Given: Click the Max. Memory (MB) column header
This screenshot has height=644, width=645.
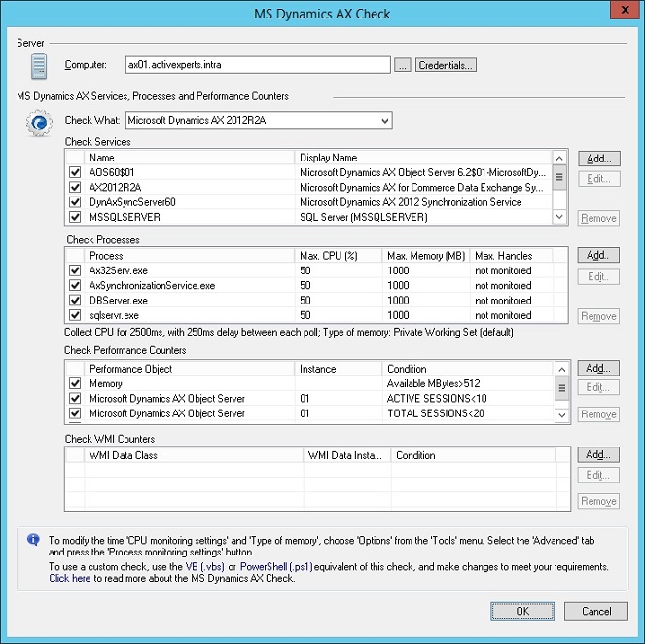Looking at the screenshot, I should pos(426,256).
